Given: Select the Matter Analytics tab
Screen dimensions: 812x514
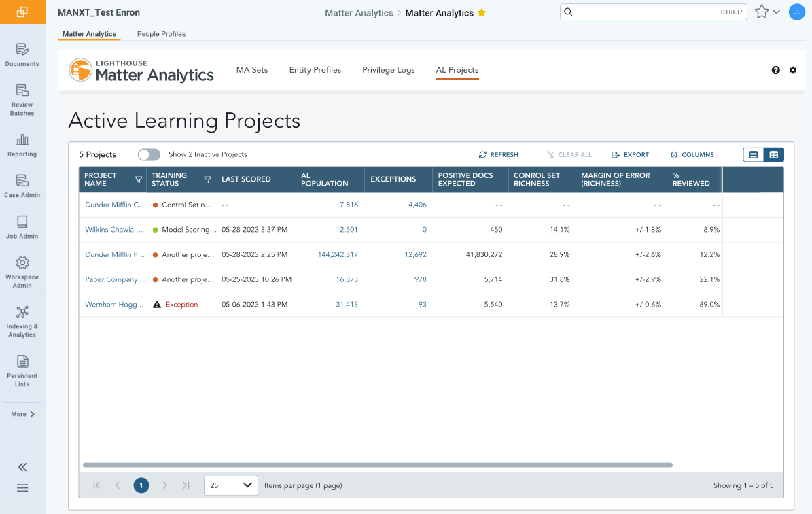Looking at the screenshot, I should pyautogui.click(x=89, y=34).
